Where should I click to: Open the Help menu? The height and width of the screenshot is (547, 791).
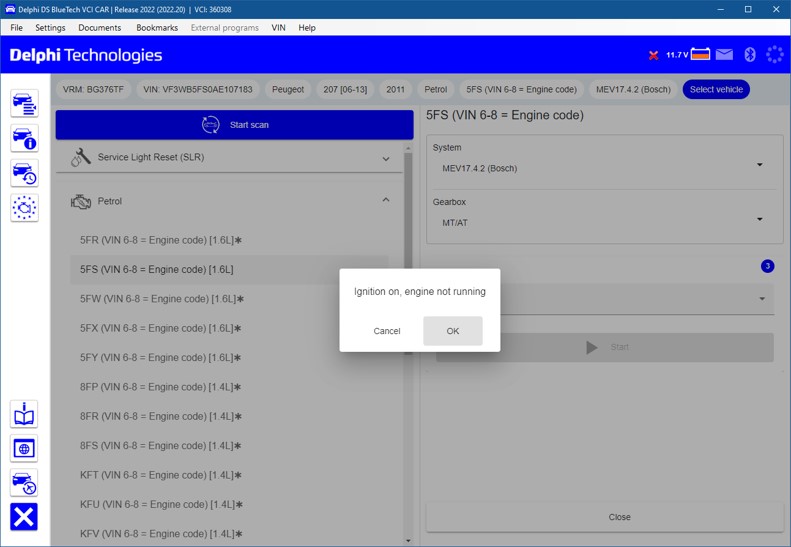tap(307, 28)
